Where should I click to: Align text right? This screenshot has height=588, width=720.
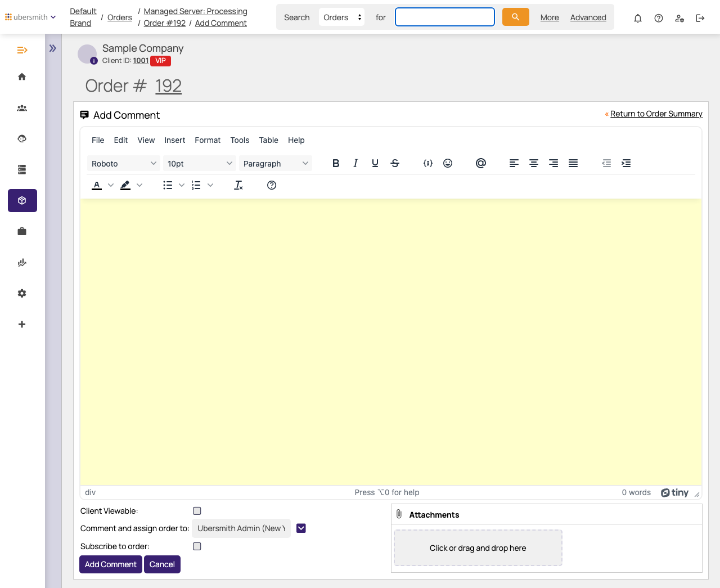pyautogui.click(x=553, y=163)
